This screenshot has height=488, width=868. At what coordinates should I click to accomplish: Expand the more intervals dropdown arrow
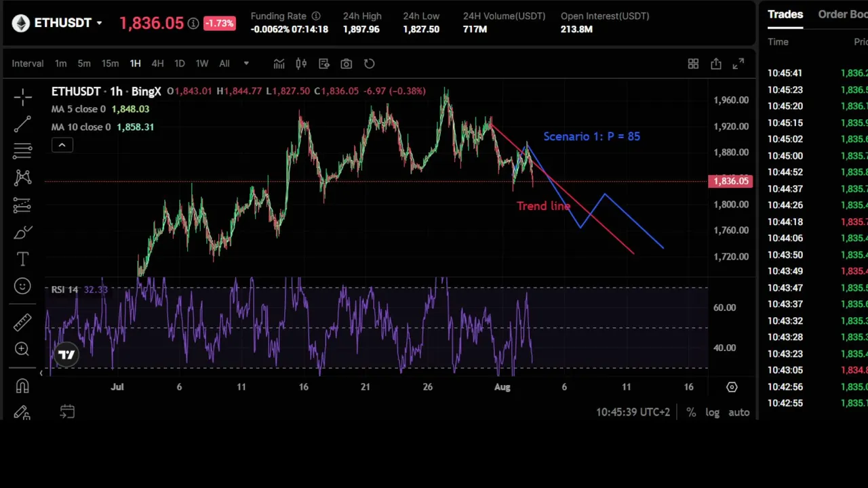pyautogui.click(x=246, y=64)
